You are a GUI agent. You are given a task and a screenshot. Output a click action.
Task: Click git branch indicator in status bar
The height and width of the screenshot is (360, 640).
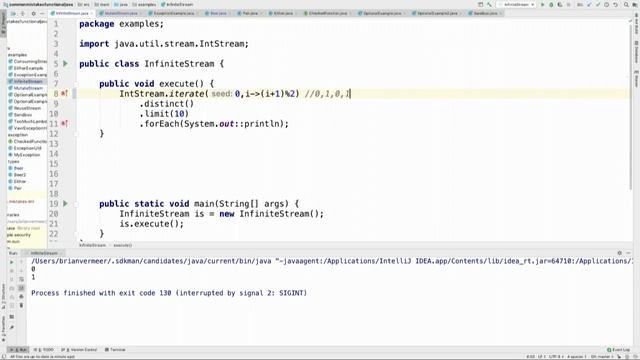click(x=603, y=357)
